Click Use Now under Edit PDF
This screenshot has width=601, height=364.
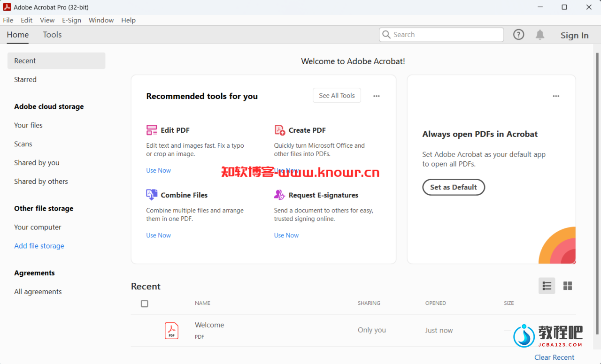(159, 170)
